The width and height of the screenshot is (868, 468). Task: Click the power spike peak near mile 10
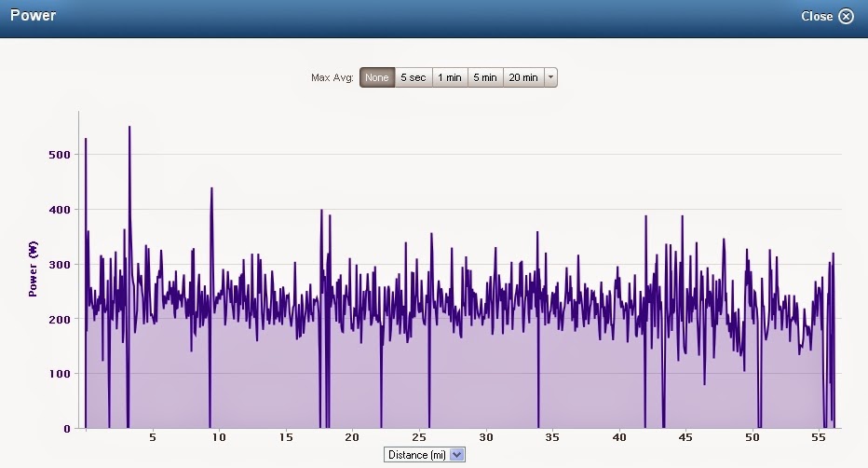211,188
